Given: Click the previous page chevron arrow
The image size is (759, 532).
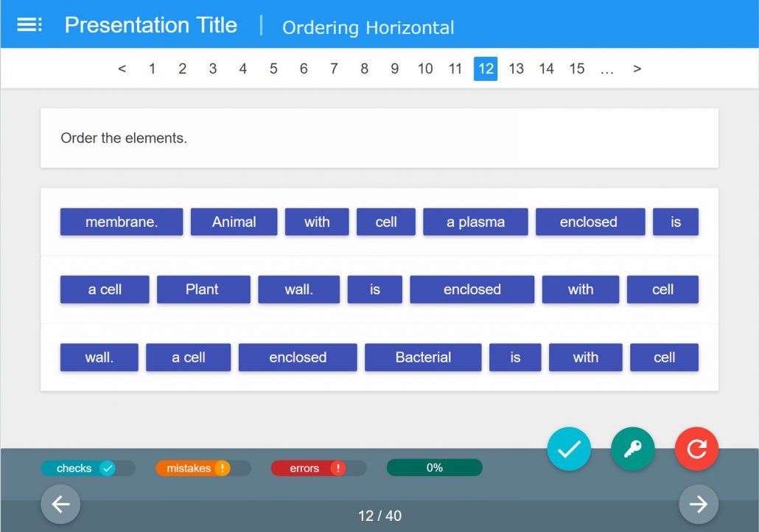Looking at the screenshot, I should (x=122, y=69).
